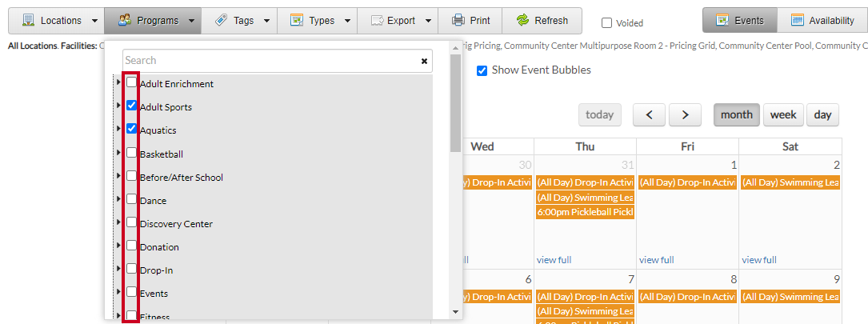Open the Tags dropdown arrow
The width and height of the screenshot is (868, 324).
tap(267, 21)
